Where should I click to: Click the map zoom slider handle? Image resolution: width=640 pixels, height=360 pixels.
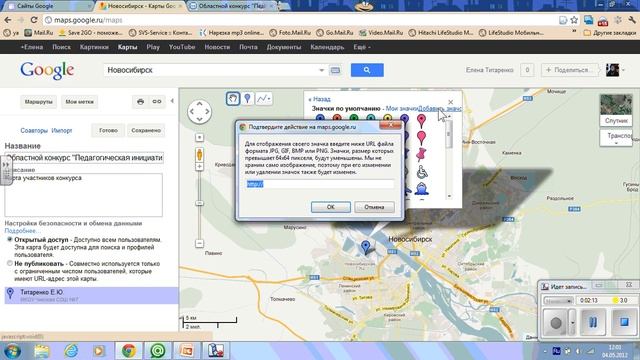click(x=199, y=203)
